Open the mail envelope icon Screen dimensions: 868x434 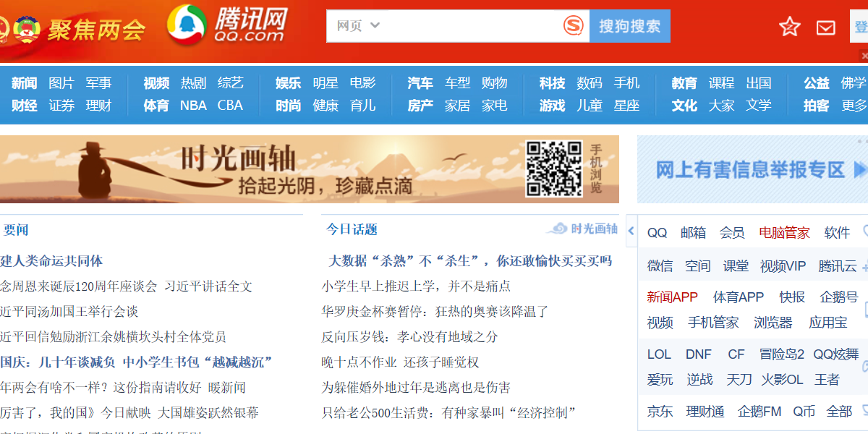tap(825, 27)
